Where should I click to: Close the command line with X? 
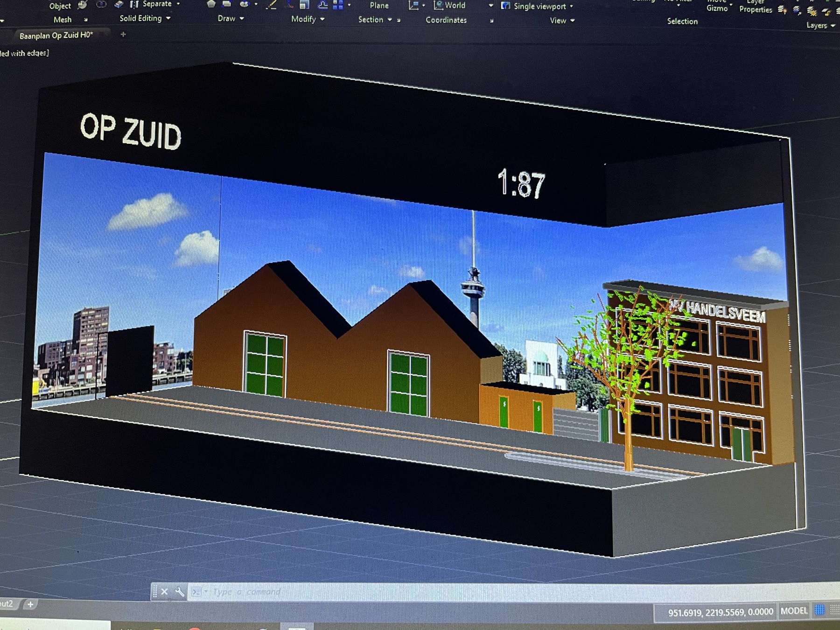point(164,592)
